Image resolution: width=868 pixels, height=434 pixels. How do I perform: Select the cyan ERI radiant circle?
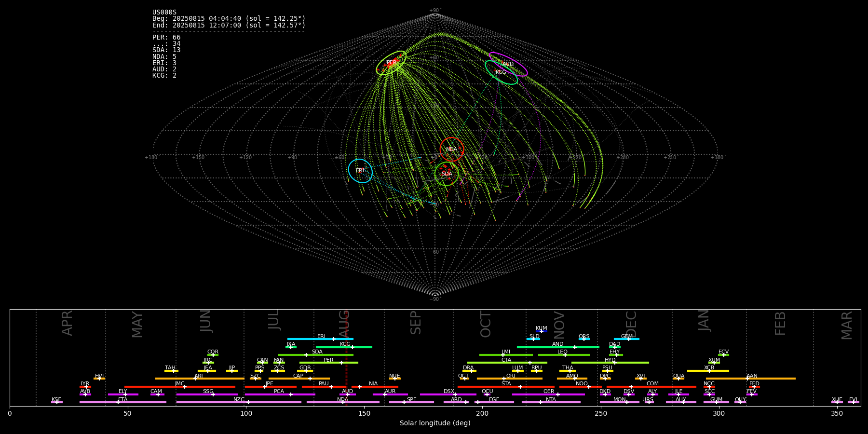coord(360,171)
